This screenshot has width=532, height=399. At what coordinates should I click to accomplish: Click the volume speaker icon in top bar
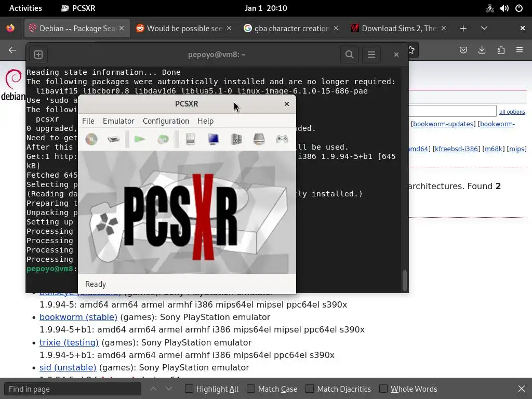(504, 8)
